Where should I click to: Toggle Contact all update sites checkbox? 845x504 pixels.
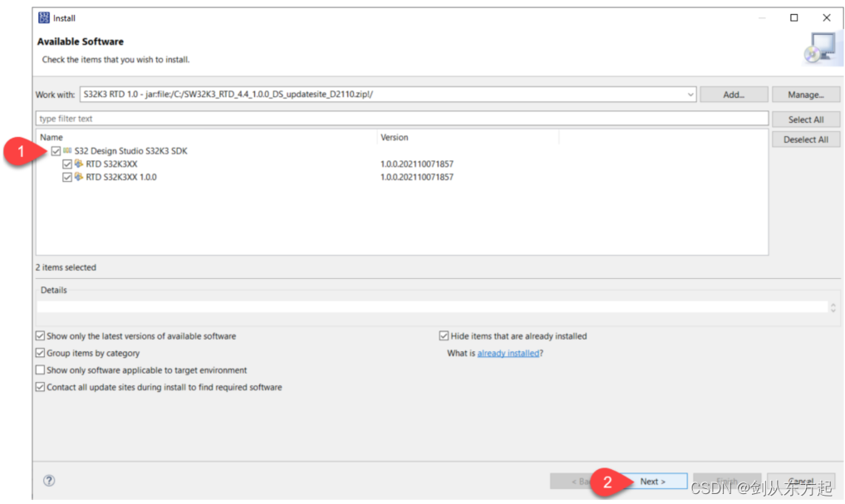point(41,387)
